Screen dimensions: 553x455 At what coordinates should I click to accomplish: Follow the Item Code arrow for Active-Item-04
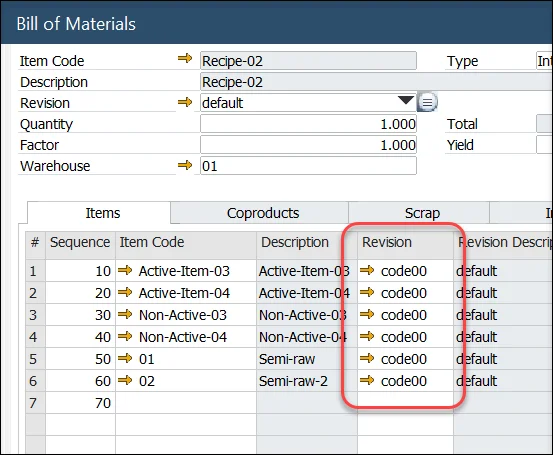pyautogui.click(x=125, y=292)
